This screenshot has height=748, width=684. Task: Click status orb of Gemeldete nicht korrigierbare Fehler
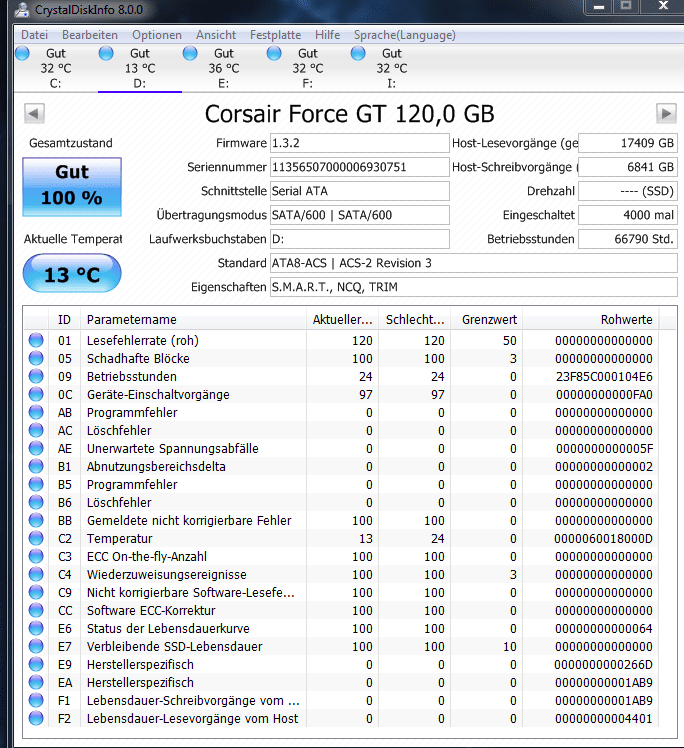[36, 520]
